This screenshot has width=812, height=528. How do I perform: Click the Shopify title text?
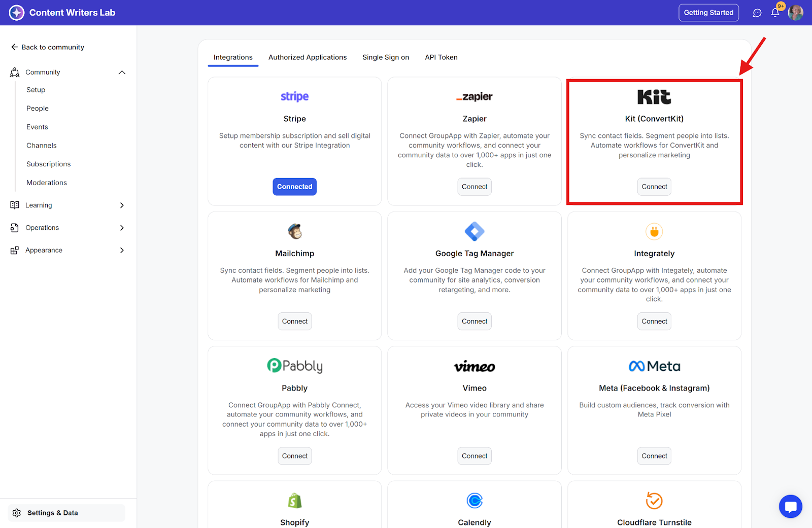coord(295,522)
